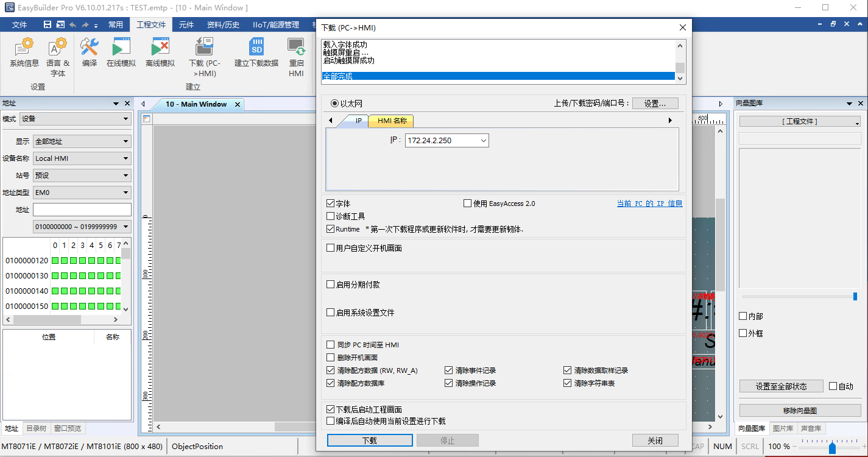Click zoom plus icon in status bar
868x457 pixels.
pos(863,447)
